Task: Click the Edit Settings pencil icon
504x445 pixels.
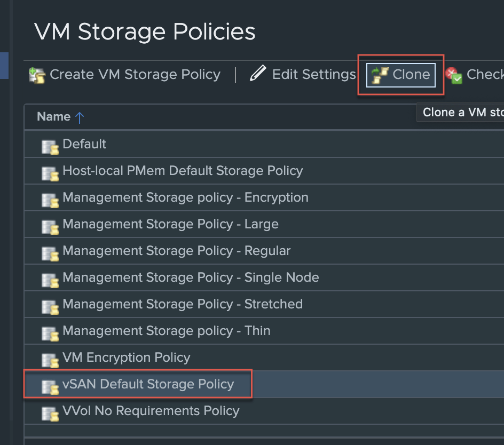Action: pos(258,74)
